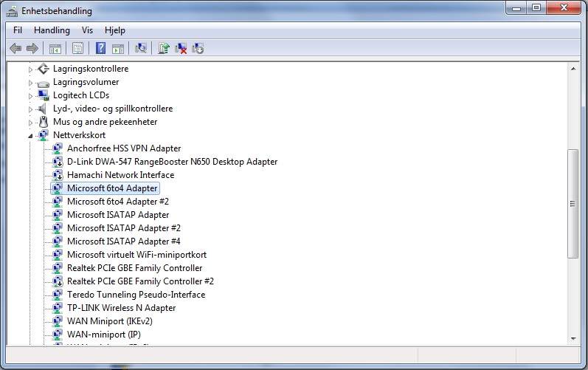Screen dimensions: 588x370
Task: Click the scrollbar up arrow
Action: tap(573, 69)
